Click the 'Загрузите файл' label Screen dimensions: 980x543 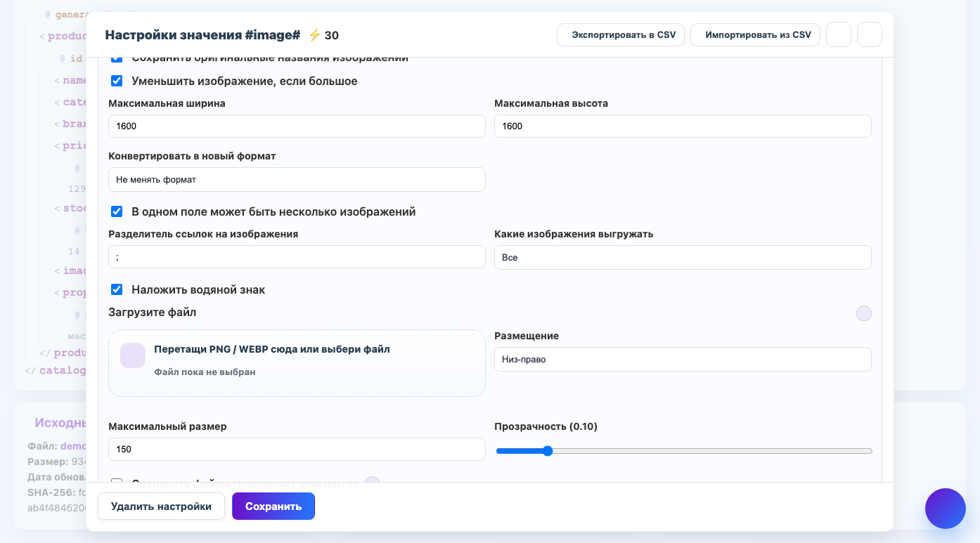(153, 312)
